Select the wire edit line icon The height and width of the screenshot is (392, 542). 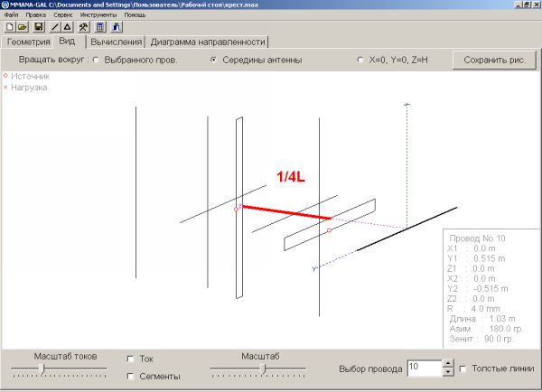click(55, 27)
